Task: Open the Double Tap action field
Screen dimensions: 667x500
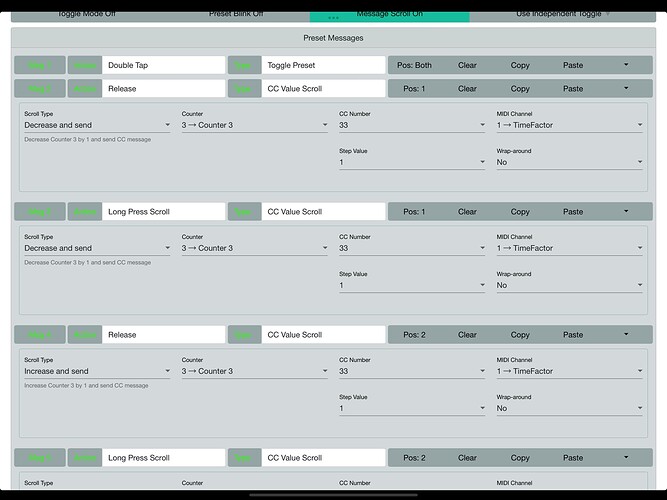Action: tap(163, 65)
